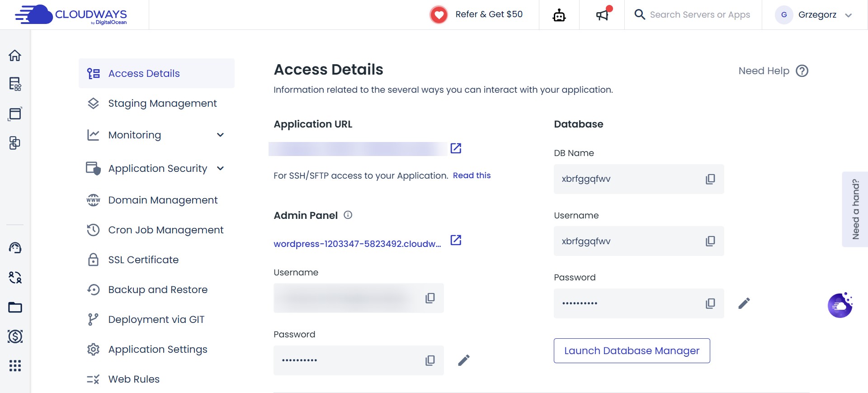
Task: Open support headset icon in sidebar
Action: pos(15,248)
